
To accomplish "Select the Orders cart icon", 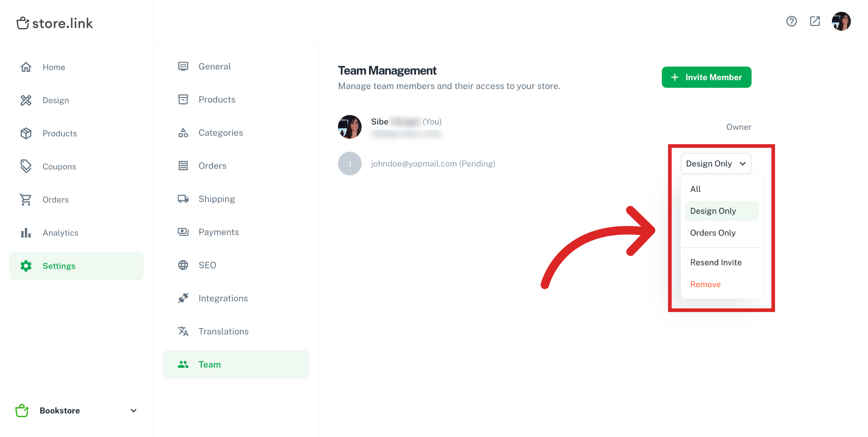I will 26,199.
